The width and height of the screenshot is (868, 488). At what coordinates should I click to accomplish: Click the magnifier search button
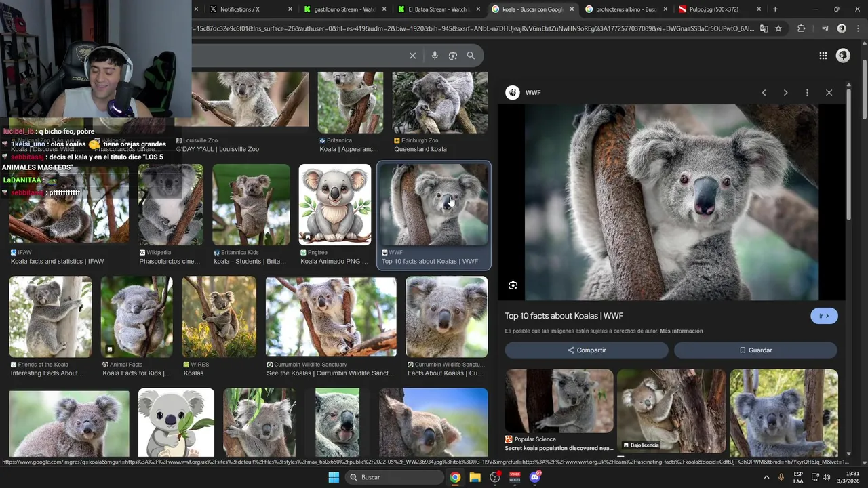pyautogui.click(x=471, y=56)
